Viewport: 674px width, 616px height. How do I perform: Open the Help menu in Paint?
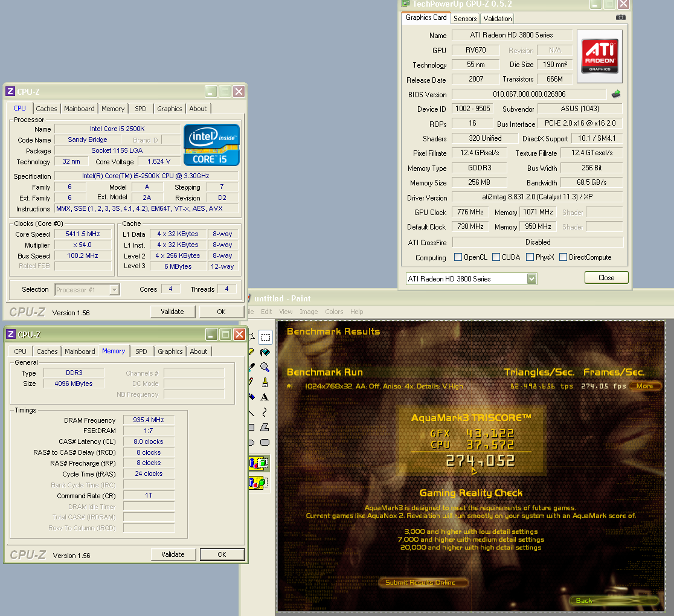[x=356, y=312]
